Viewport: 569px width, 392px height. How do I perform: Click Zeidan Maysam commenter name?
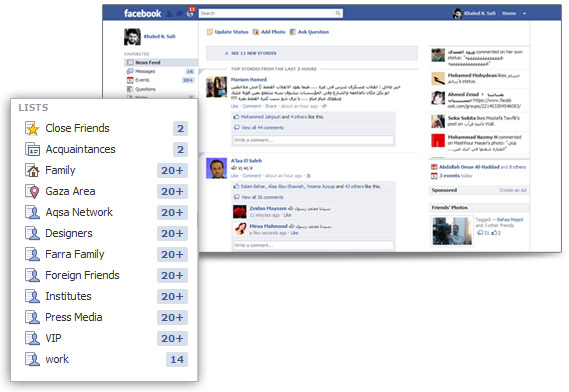[268, 208]
